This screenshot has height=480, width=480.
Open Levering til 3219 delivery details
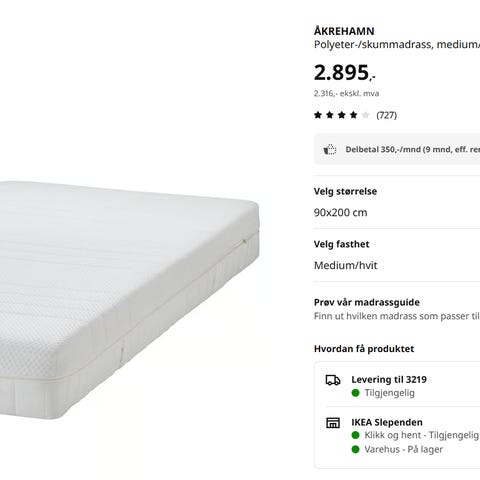coord(389,380)
